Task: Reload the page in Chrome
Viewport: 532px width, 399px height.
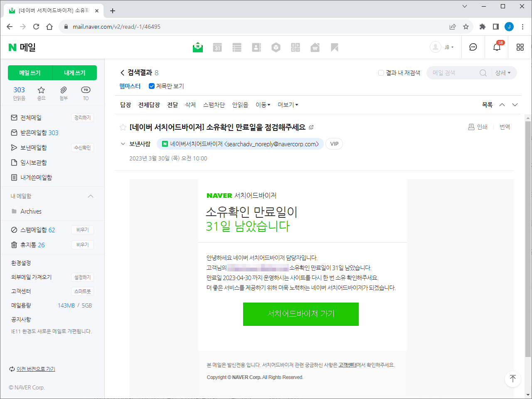Action: tap(36, 27)
